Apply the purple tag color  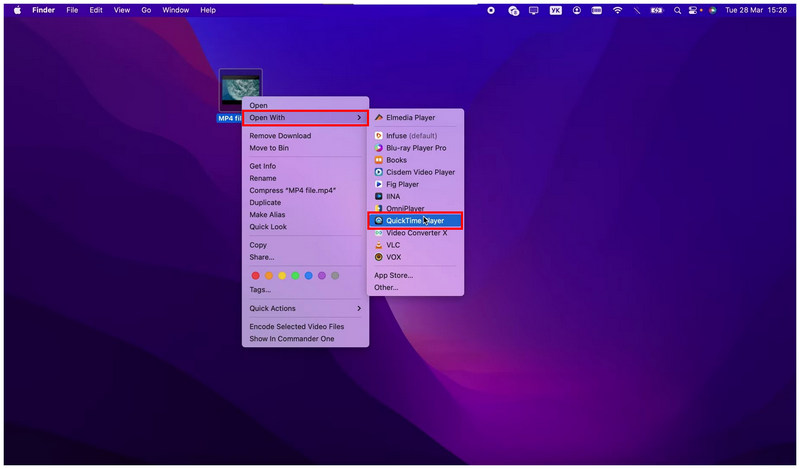click(322, 276)
